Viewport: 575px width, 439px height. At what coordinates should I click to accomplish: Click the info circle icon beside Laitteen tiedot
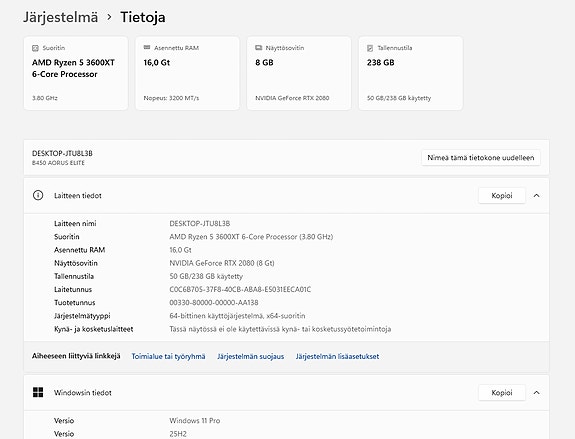click(x=38, y=195)
